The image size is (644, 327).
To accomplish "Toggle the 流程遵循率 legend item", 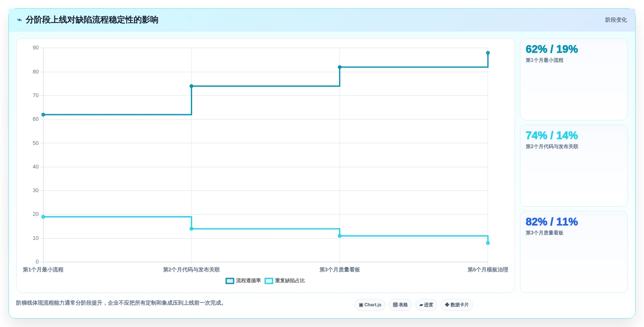I will [243, 281].
